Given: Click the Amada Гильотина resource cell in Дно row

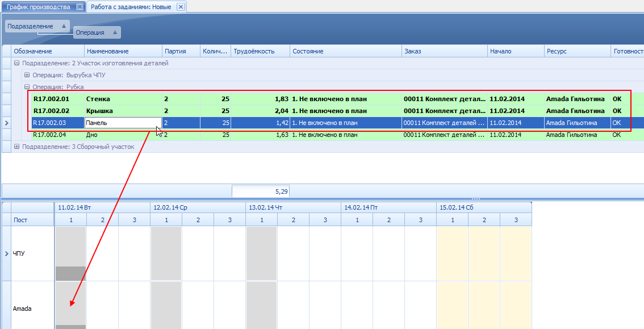Looking at the screenshot, I should [x=578, y=135].
